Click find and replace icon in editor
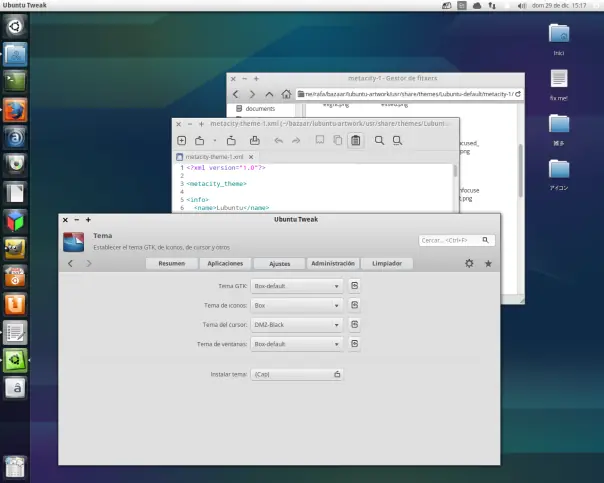This screenshot has height=483, width=604. [x=397, y=141]
